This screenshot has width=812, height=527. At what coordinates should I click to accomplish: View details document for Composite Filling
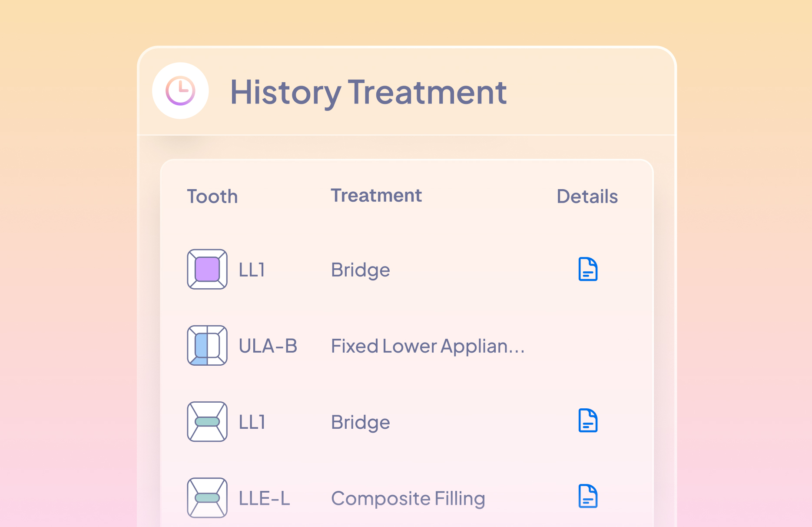[x=588, y=496]
